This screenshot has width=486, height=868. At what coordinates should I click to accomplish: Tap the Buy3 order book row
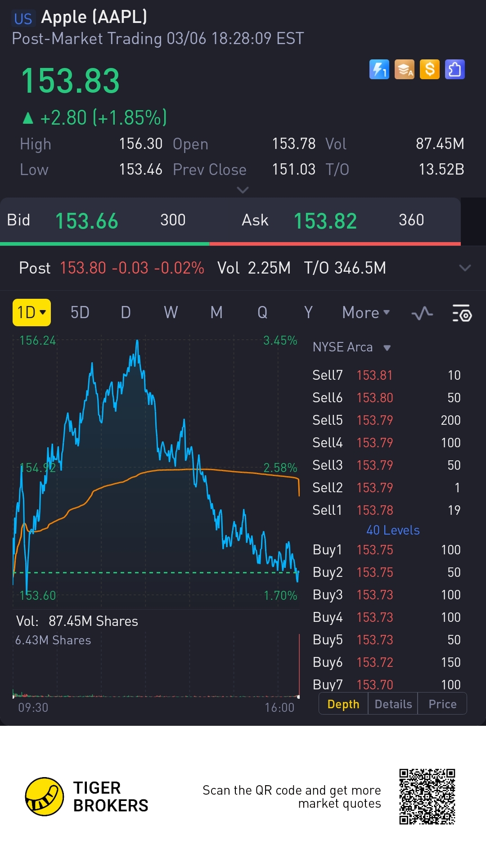(x=387, y=595)
